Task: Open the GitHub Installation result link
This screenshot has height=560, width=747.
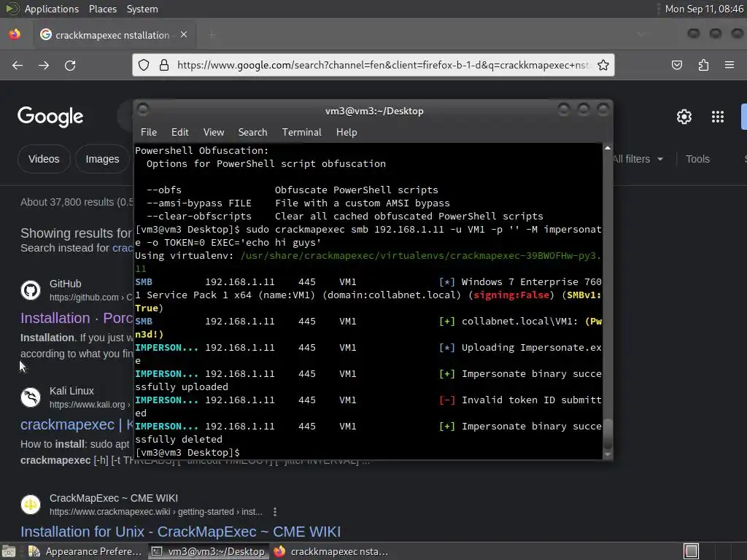Action: coord(76,318)
